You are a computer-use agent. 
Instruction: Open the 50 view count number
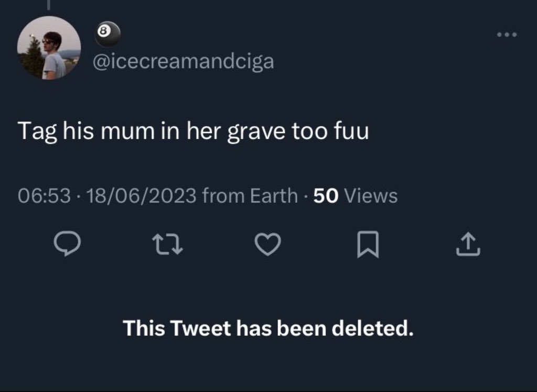point(326,196)
